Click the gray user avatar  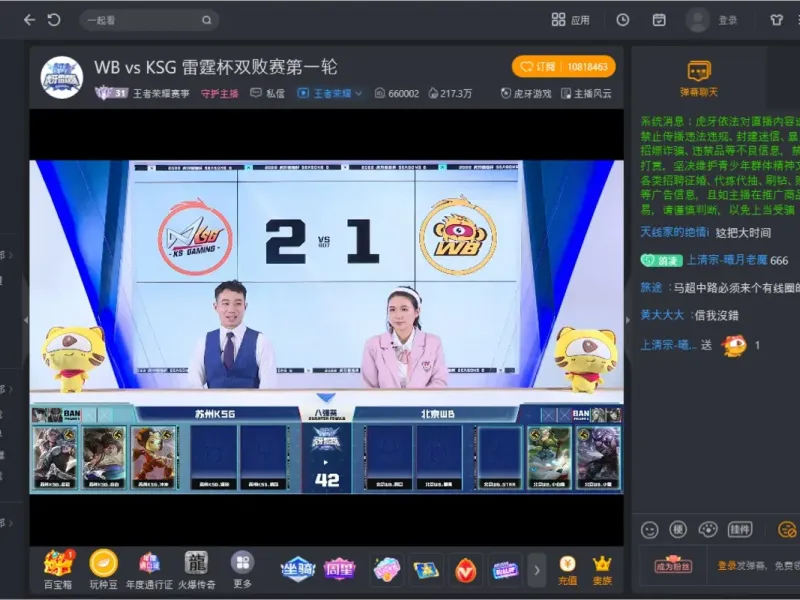[x=697, y=20]
